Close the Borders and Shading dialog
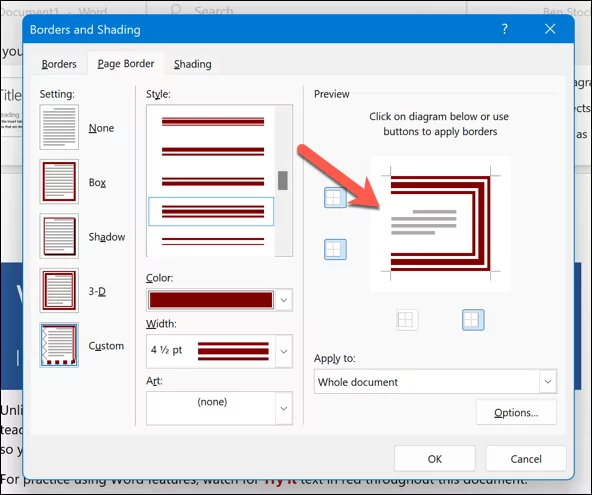Screen dimensions: 592x495 [x=550, y=29]
